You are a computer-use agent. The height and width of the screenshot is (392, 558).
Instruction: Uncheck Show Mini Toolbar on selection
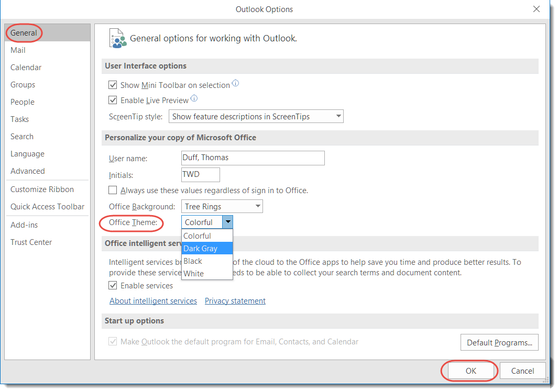[x=113, y=85]
